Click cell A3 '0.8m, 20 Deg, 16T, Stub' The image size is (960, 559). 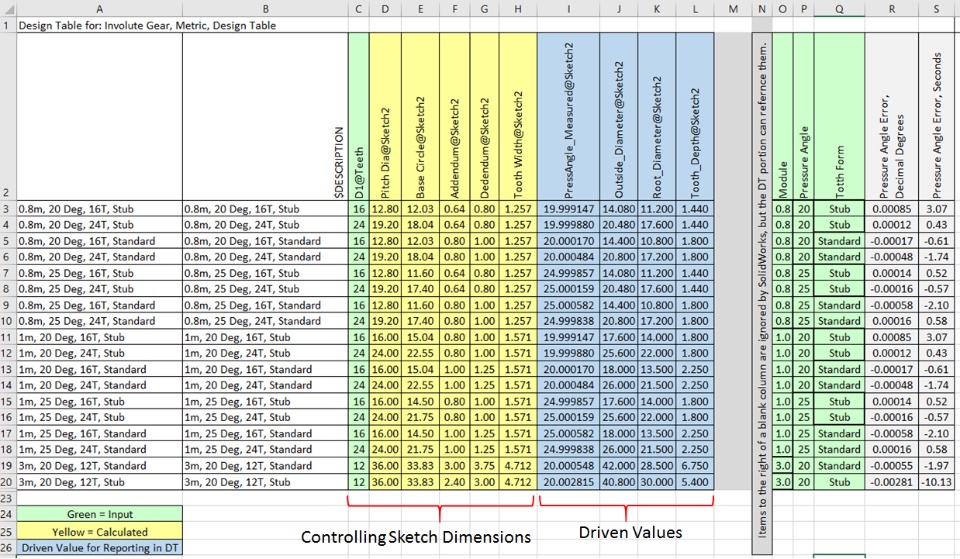click(99, 209)
